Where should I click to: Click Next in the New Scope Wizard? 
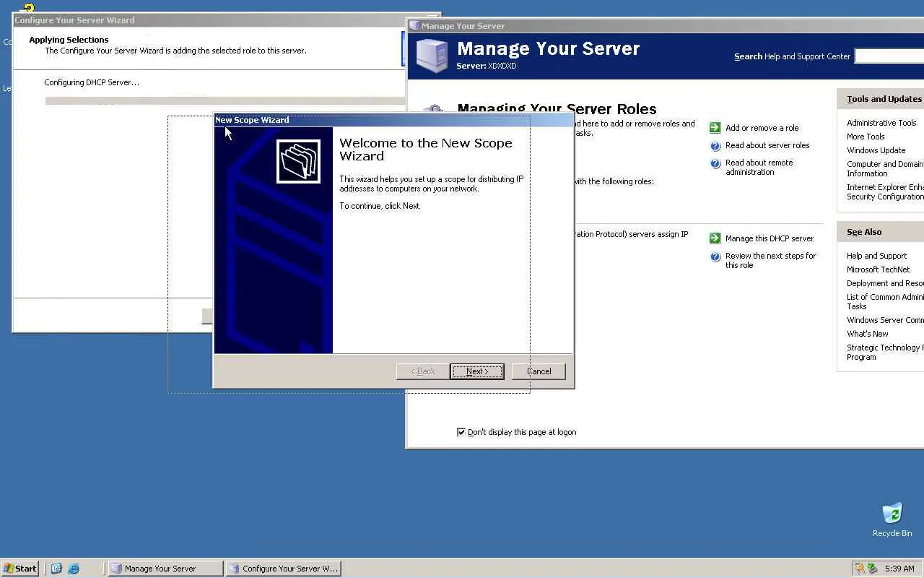[x=477, y=371]
